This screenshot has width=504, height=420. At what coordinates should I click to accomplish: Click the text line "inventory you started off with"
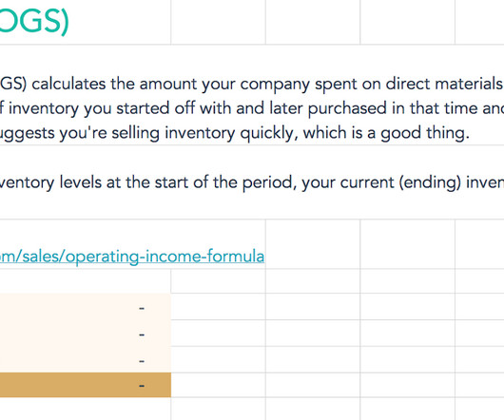pos(252,108)
